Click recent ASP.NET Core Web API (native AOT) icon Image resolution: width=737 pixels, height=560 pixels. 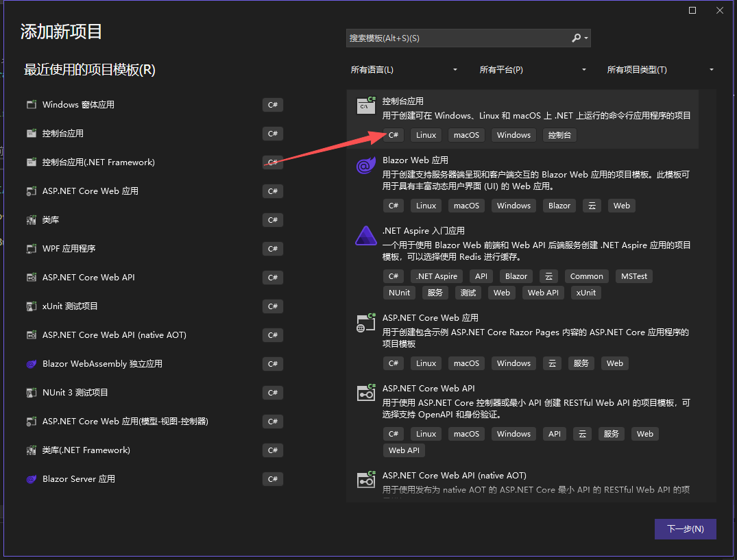[x=32, y=334]
